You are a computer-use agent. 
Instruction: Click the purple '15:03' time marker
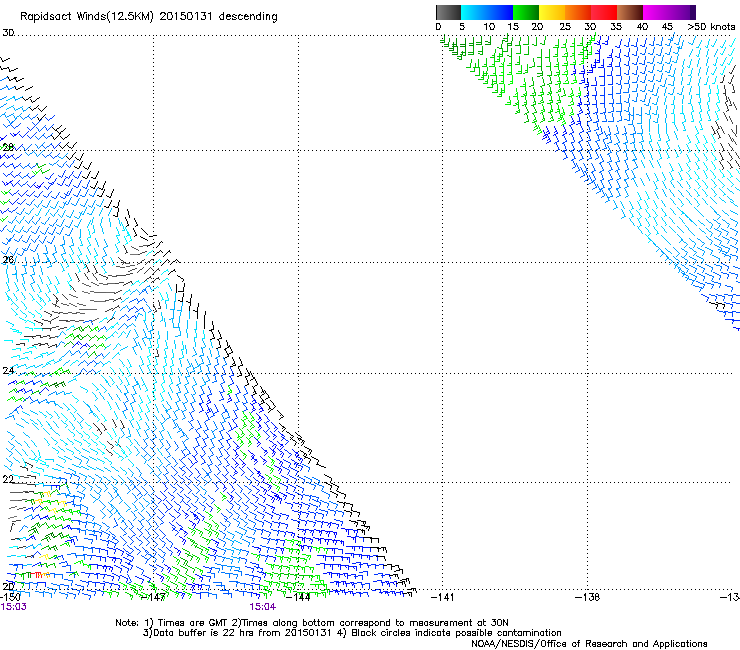coord(13,607)
